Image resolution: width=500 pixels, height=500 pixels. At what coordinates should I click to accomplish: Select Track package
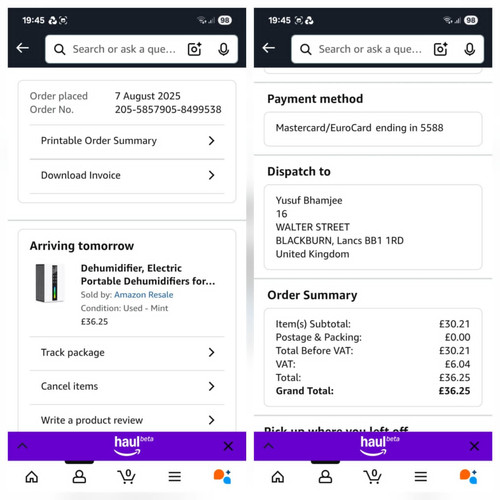[x=127, y=353]
